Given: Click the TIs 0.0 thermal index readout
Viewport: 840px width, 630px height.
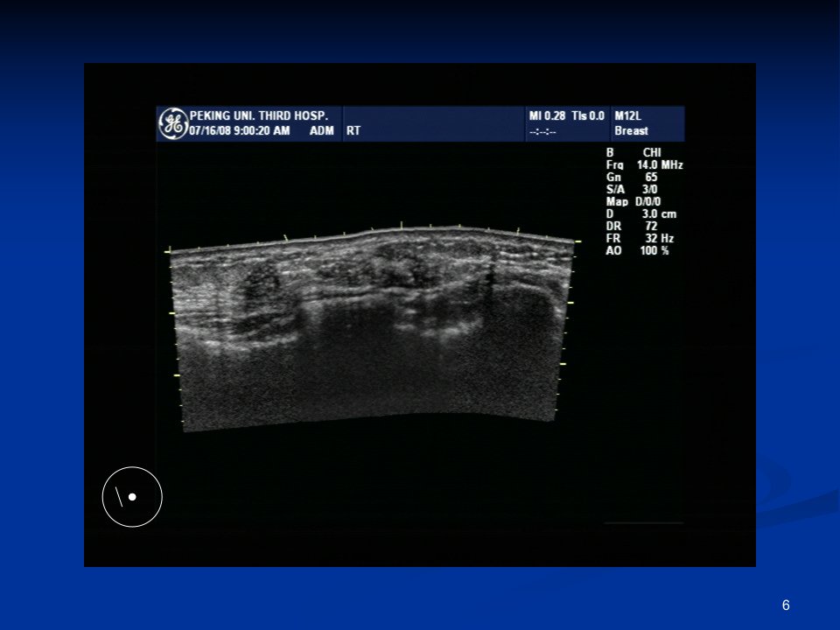Looking at the screenshot, I should (588, 115).
